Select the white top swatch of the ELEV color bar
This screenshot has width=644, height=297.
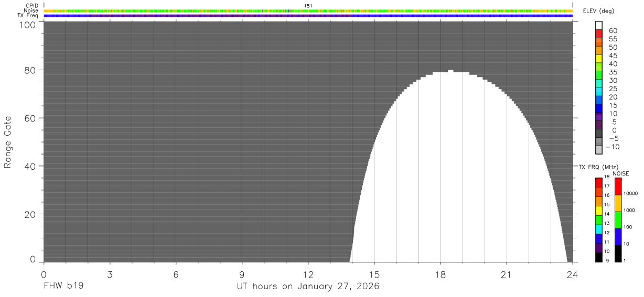599,25
